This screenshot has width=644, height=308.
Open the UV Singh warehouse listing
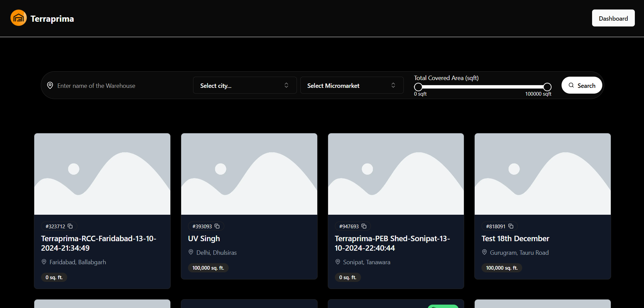point(204,238)
